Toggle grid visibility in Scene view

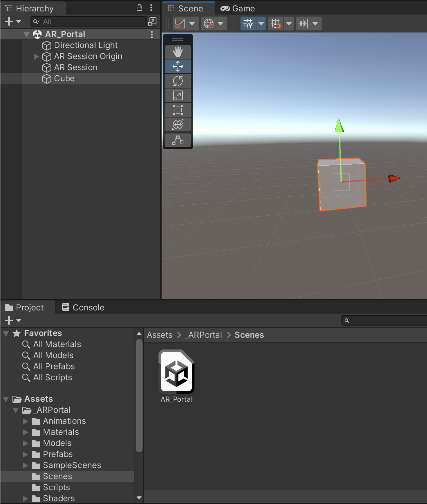[248, 24]
